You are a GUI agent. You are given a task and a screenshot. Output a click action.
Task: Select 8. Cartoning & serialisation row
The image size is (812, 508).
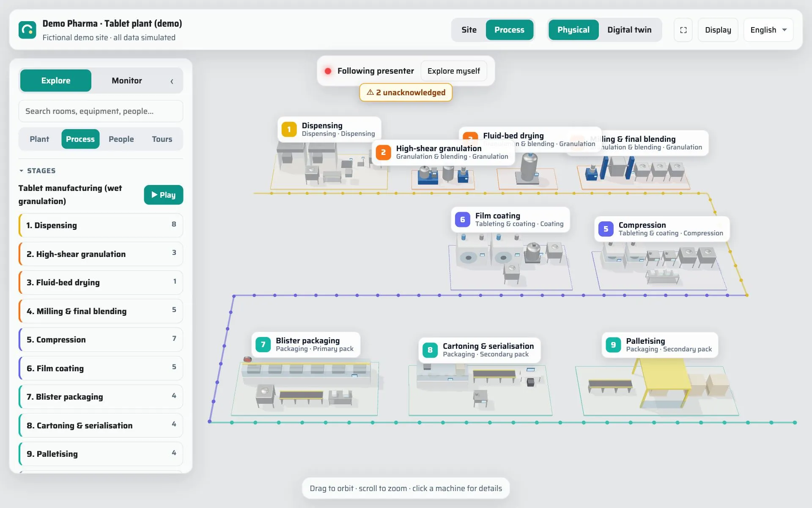pos(101,425)
